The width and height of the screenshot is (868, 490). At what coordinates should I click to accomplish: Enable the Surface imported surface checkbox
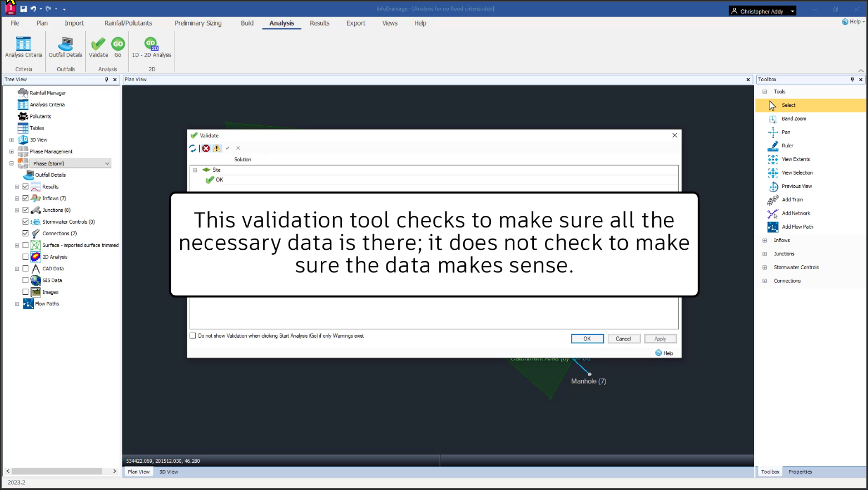[26, 245]
